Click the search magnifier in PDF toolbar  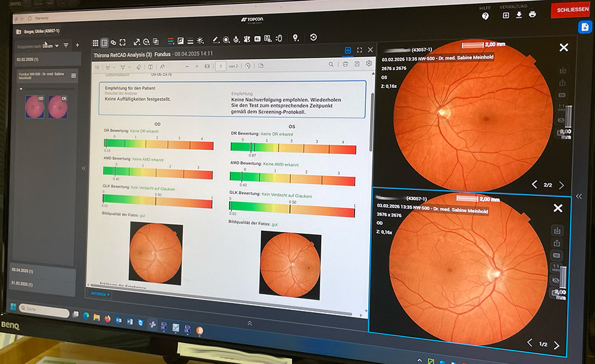pos(331,64)
